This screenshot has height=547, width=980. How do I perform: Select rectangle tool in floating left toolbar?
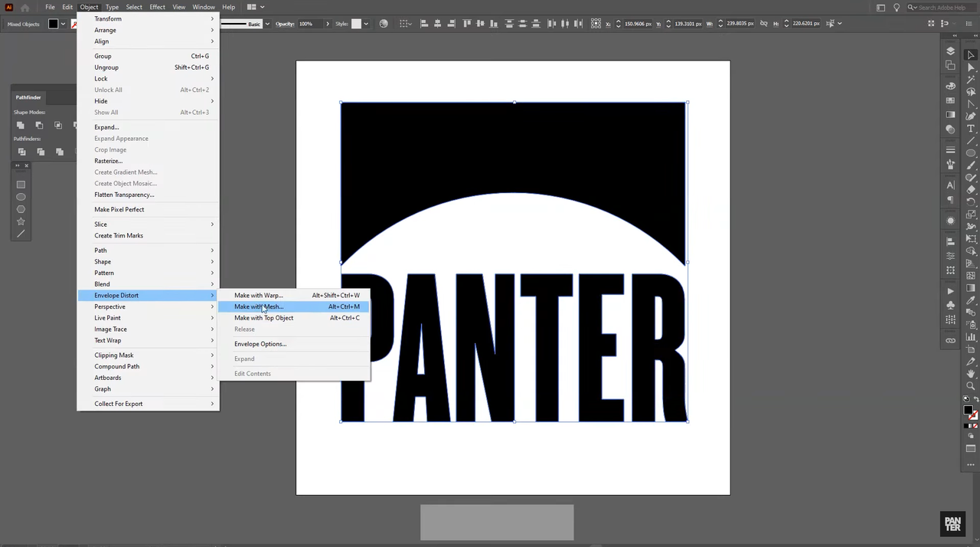21,185
